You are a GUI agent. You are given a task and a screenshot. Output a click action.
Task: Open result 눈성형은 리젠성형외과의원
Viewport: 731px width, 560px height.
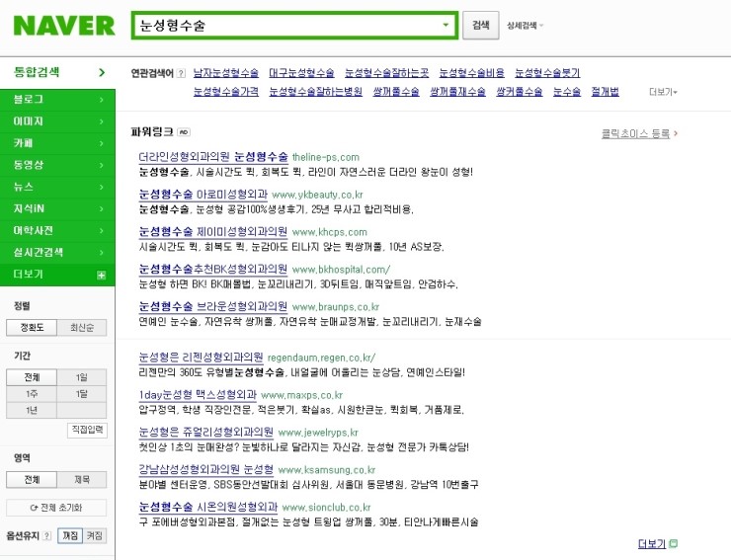point(201,358)
